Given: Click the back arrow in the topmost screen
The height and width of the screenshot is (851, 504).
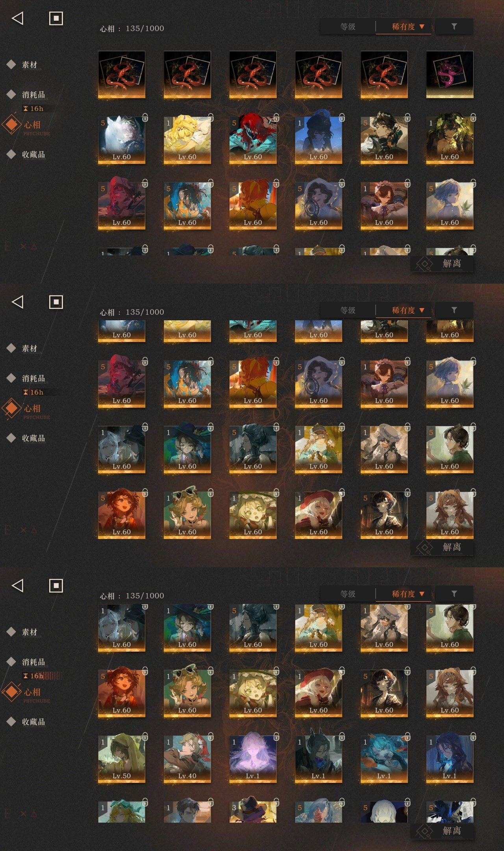Looking at the screenshot, I should (x=18, y=18).
